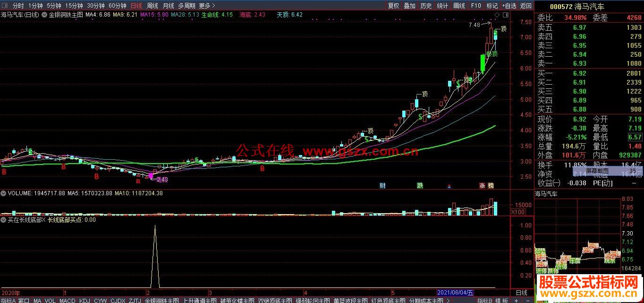Select the 红色顶底主图 tab
Screen dimensions: 644x303
(x=388, y=300)
